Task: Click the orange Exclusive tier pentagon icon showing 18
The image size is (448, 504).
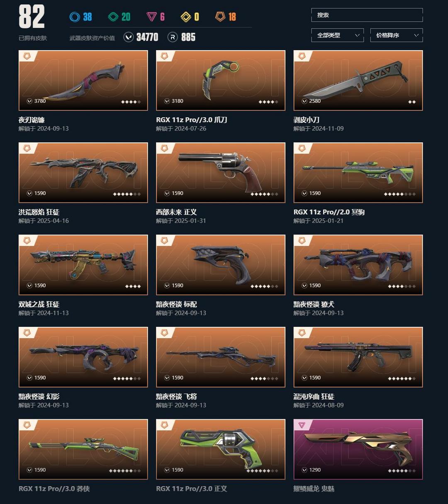Action: tap(220, 17)
